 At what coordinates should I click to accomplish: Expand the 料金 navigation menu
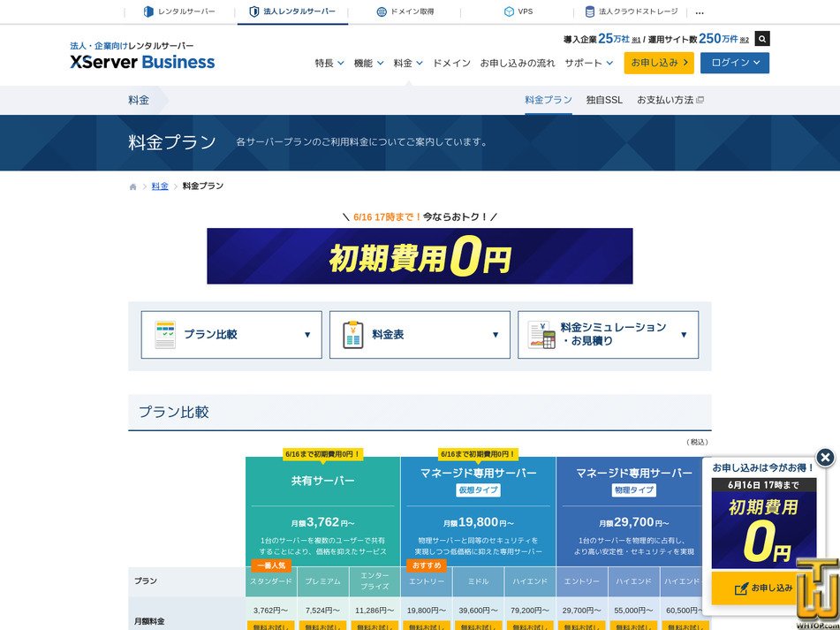pos(408,64)
